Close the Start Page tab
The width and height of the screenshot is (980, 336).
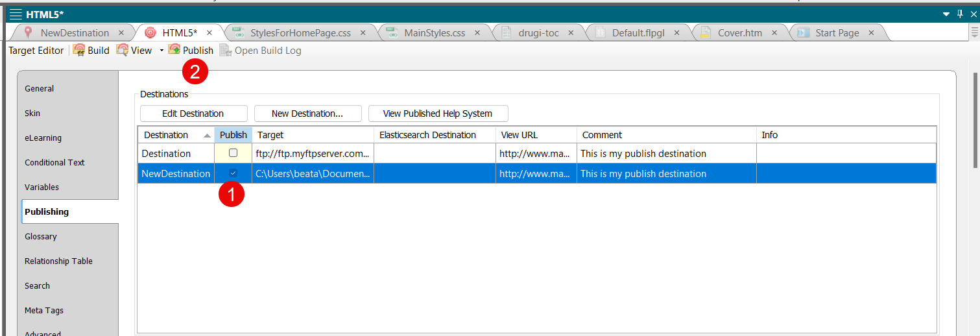pyautogui.click(x=871, y=32)
